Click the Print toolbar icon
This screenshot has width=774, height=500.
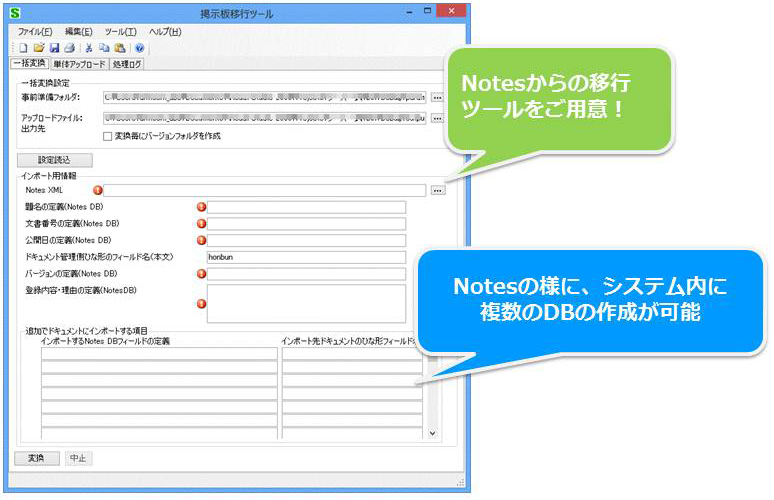click(69, 47)
